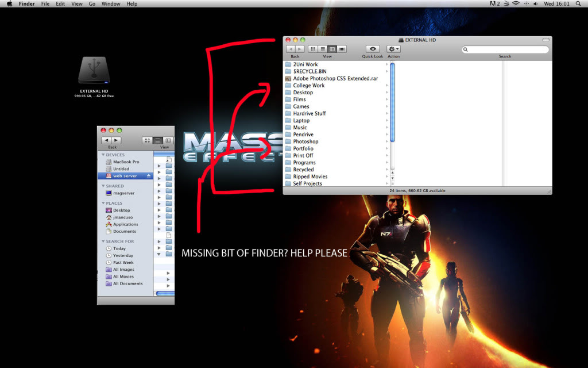Select Adobe Photoshop CS5 Extended.rar file

coord(336,78)
